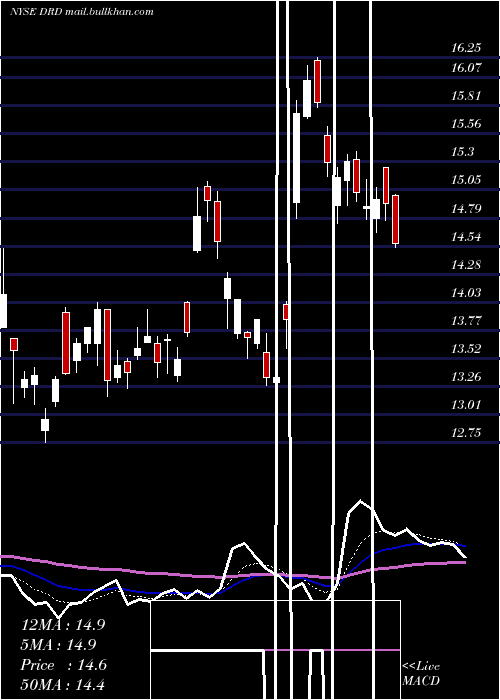Click the 14.79 price axis label
Viewport: 500px width, 700px height.
(466, 208)
